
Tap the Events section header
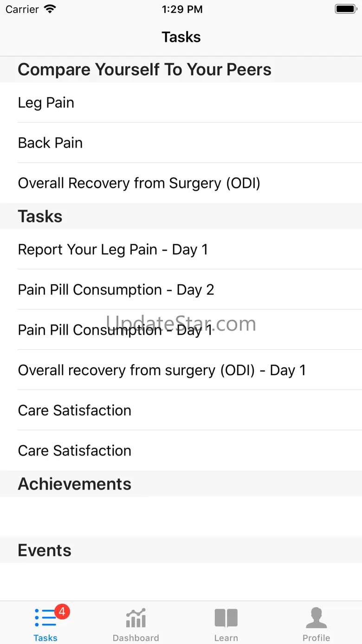45,550
